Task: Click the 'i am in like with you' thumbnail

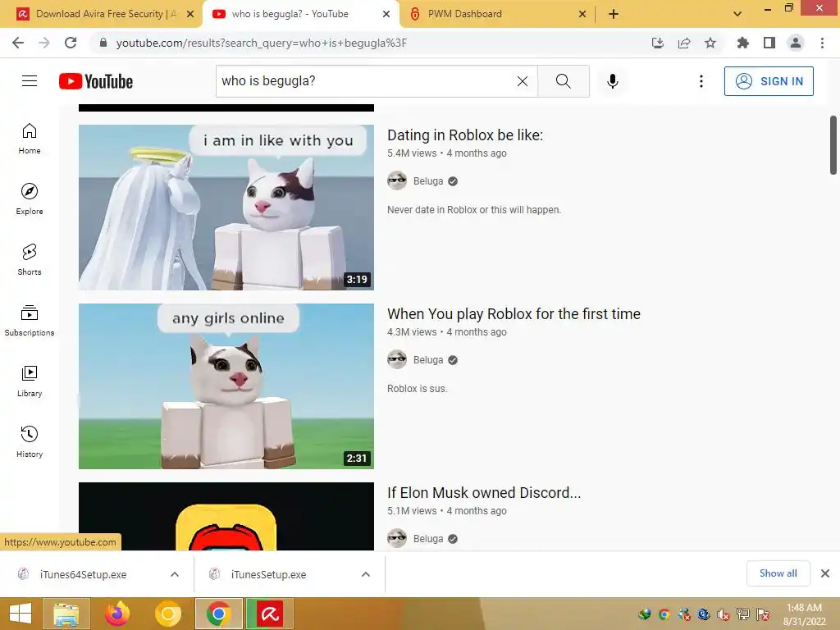Action: pos(226,208)
